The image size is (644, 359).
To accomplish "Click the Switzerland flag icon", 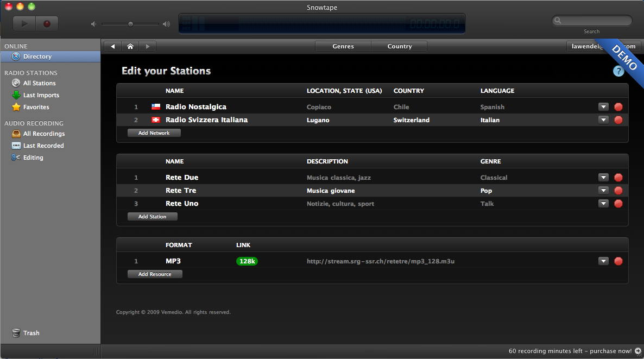I will coord(156,120).
